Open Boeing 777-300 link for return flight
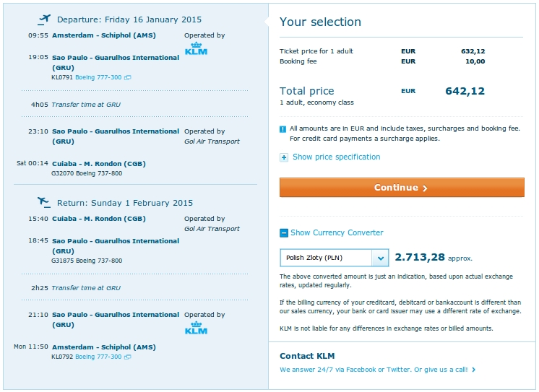Viewport: 539px width, 392px height. [x=98, y=357]
